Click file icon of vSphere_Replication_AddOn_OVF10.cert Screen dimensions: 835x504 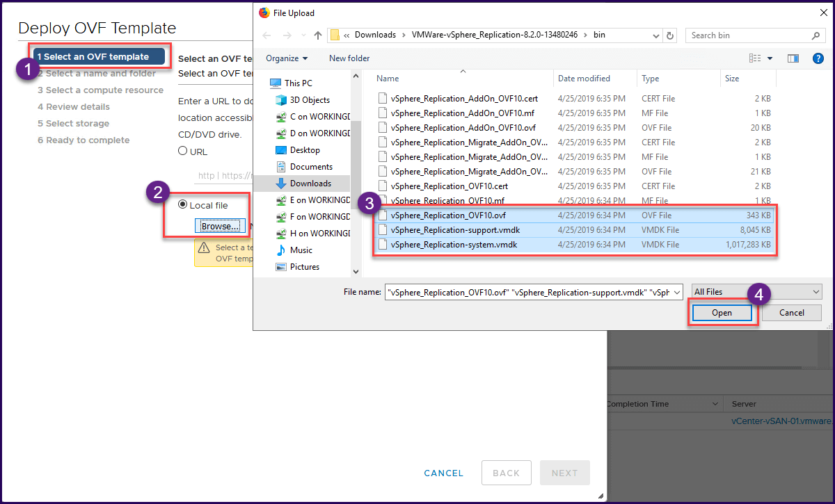pos(382,99)
